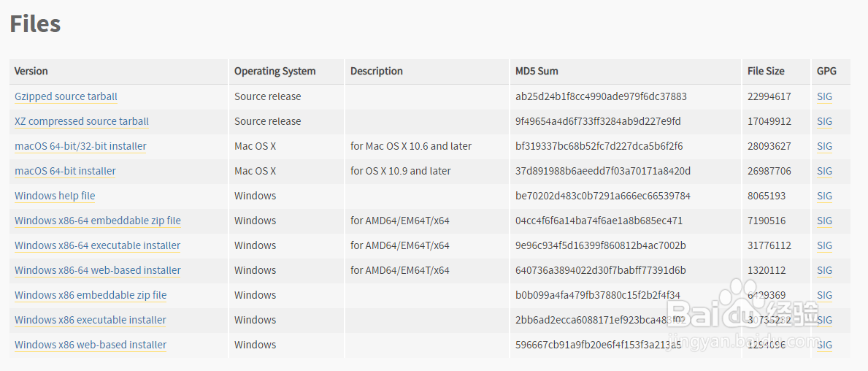
Task: Open SIG link for Windows help file
Action: (824, 196)
